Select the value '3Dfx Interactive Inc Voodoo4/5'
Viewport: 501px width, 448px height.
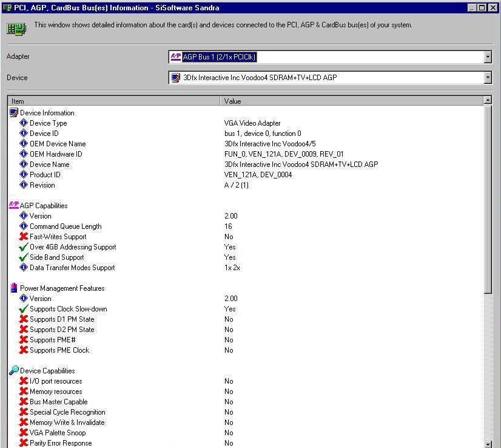[270, 144]
